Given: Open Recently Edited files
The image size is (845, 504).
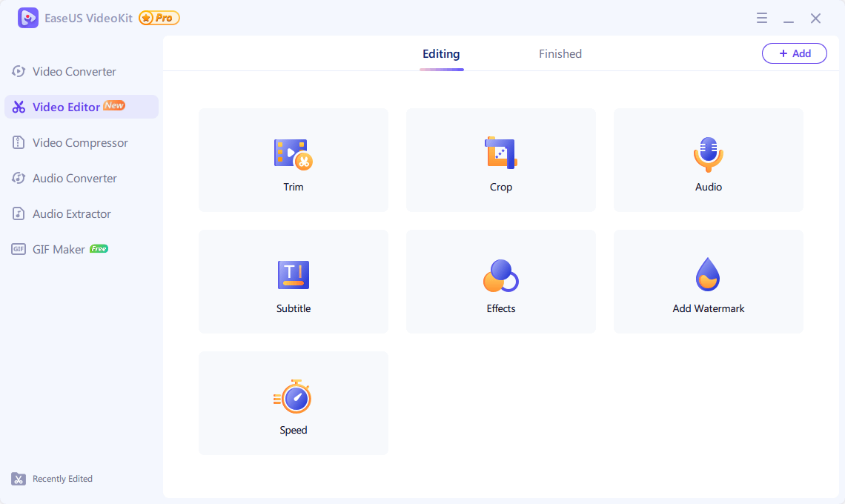Looking at the screenshot, I should [51, 479].
